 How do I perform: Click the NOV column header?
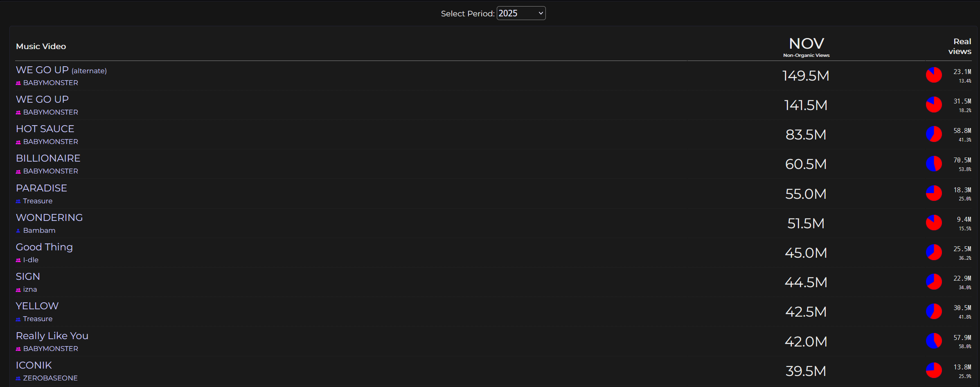click(x=807, y=43)
